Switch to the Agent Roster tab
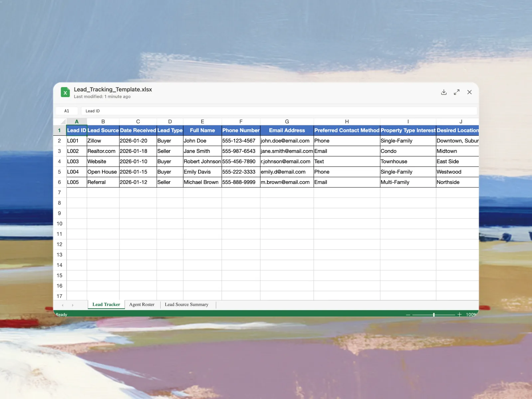 tap(142, 305)
